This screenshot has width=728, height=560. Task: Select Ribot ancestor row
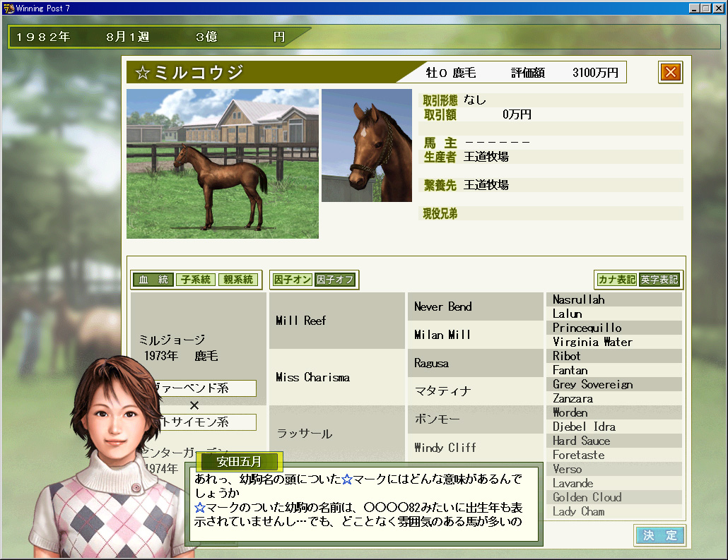[614, 356]
